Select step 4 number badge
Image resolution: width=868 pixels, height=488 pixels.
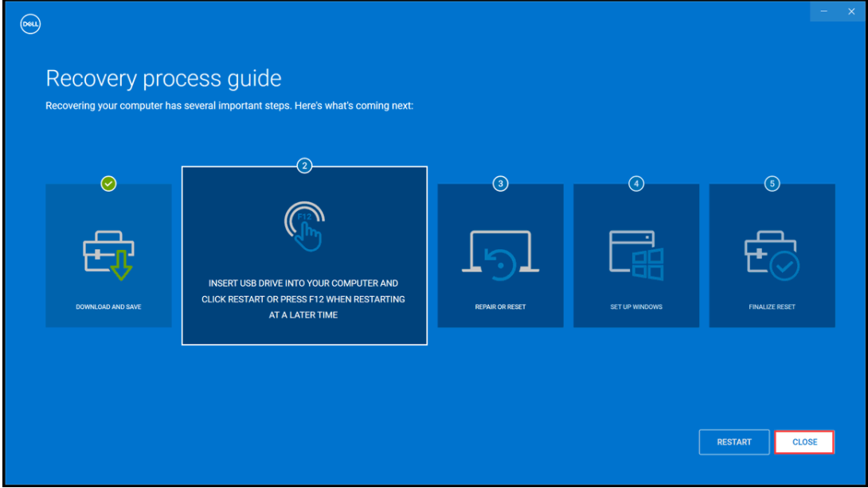(x=636, y=183)
